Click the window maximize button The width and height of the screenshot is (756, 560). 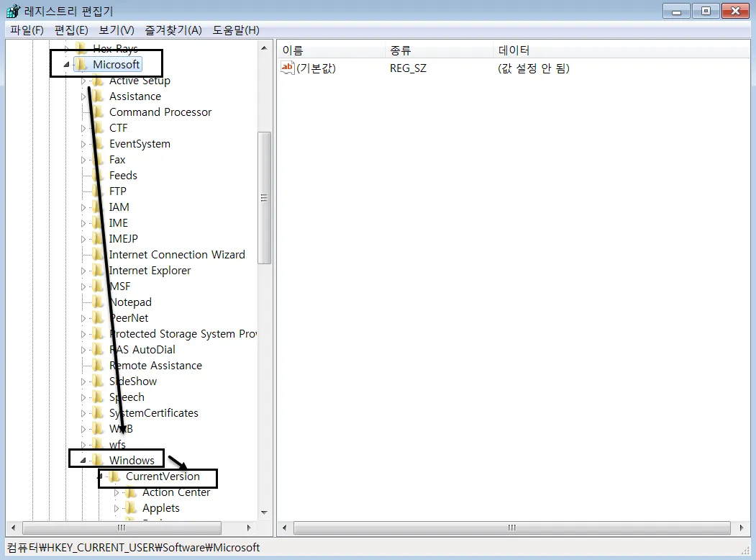[x=706, y=11]
